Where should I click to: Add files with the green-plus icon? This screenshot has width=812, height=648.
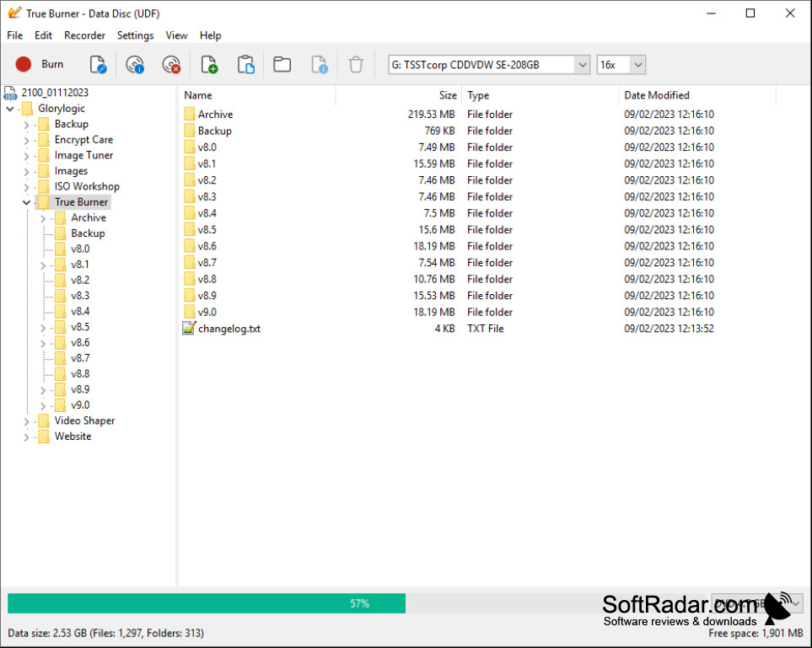tap(209, 64)
